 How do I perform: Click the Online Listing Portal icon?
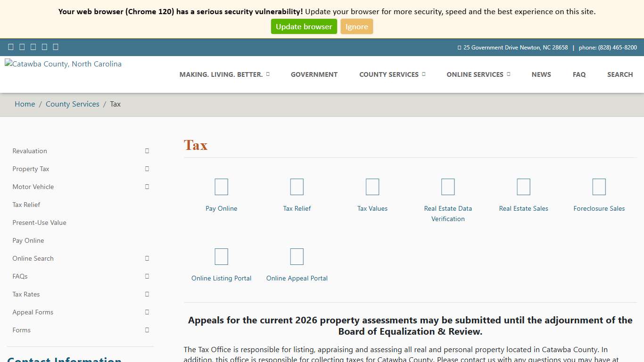pyautogui.click(x=221, y=257)
